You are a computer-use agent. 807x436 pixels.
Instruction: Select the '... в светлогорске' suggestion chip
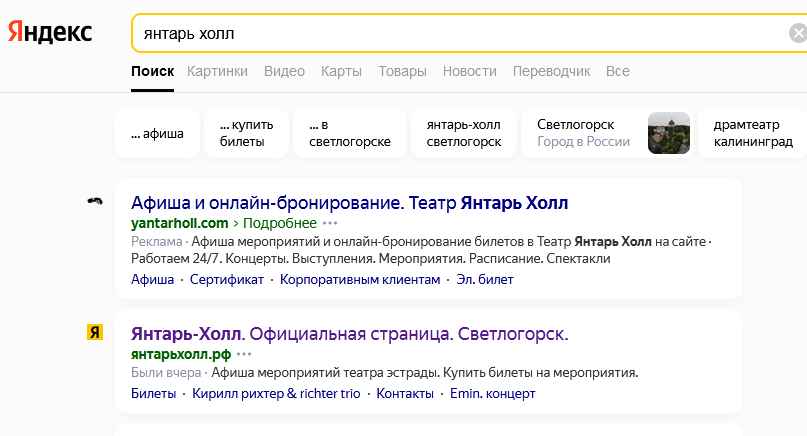point(350,133)
